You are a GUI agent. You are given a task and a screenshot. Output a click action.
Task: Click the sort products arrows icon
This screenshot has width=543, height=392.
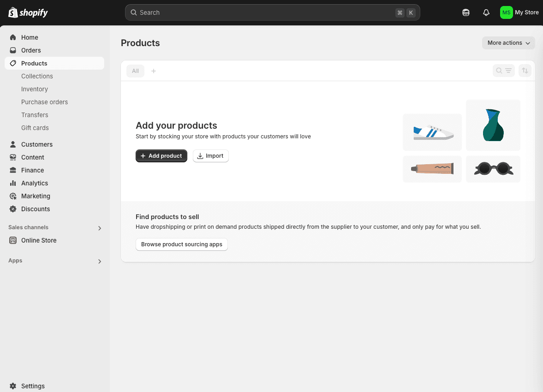(x=525, y=71)
